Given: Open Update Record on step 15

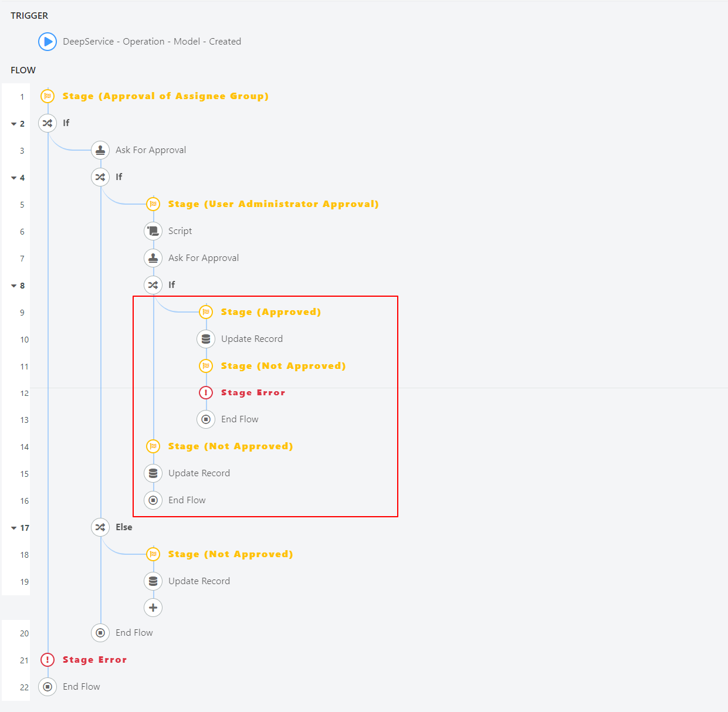Looking at the screenshot, I should tap(199, 473).
